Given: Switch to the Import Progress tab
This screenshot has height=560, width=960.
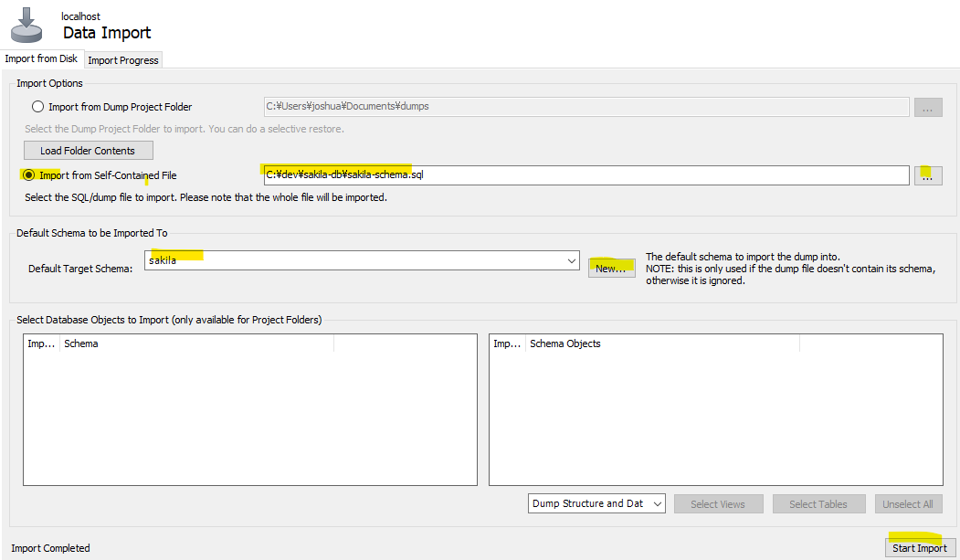Looking at the screenshot, I should [122, 59].
